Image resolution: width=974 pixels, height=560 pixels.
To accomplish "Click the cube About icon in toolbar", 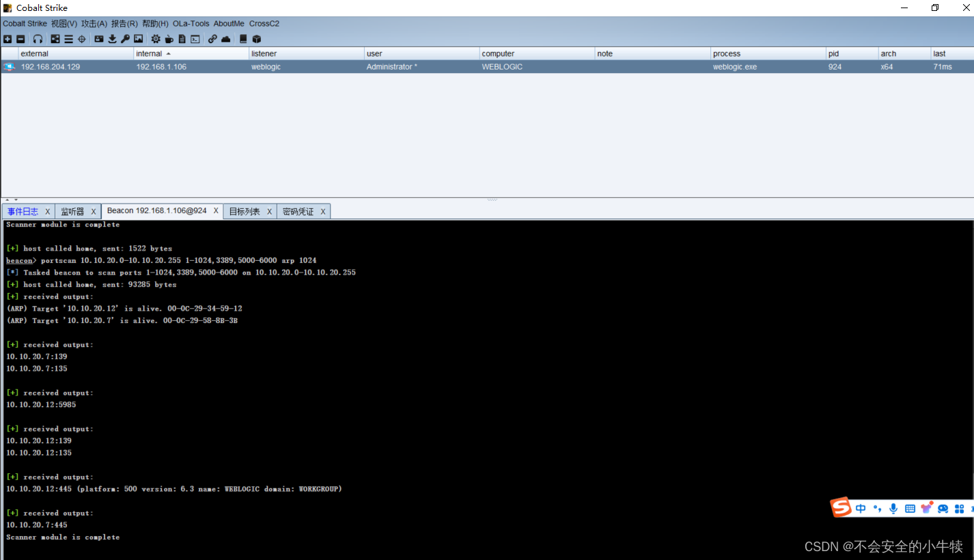I will [x=256, y=39].
